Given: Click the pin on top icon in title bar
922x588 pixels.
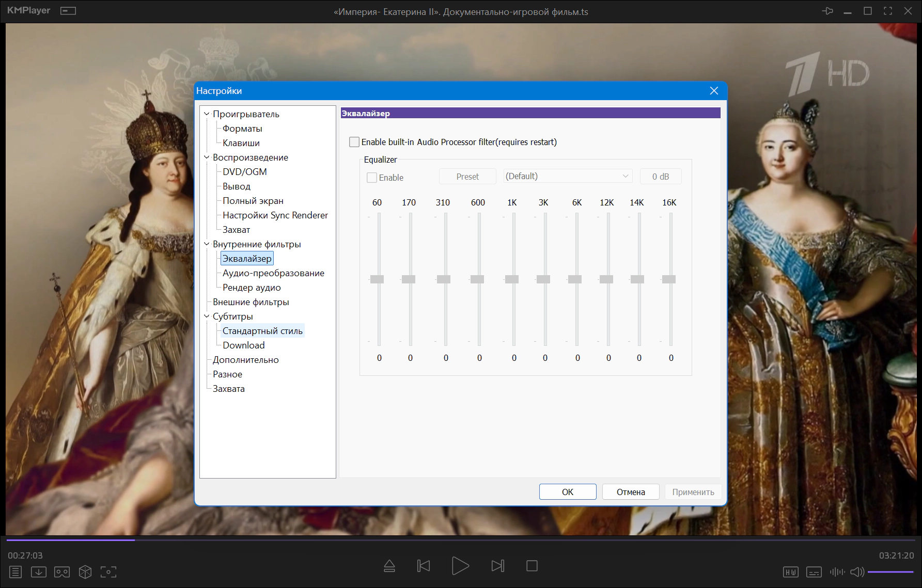Looking at the screenshot, I should (x=827, y=11).
